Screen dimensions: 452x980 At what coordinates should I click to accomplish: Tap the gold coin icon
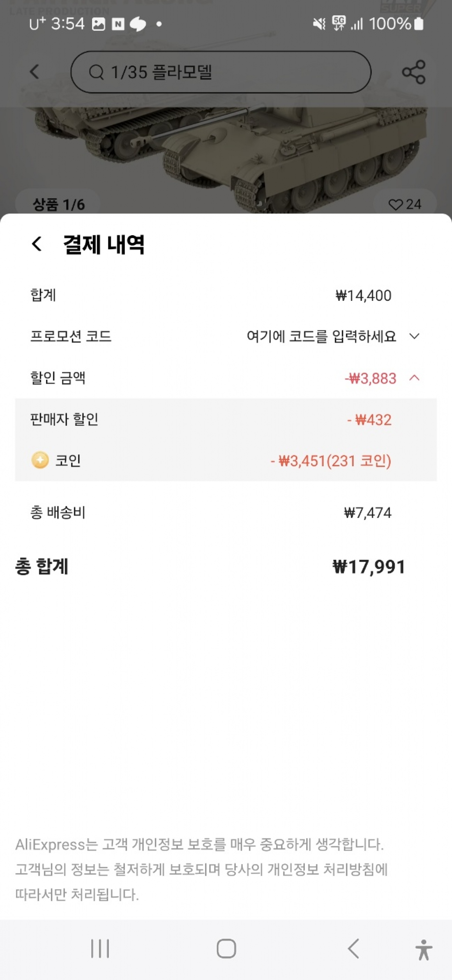(x=40, y=460)
